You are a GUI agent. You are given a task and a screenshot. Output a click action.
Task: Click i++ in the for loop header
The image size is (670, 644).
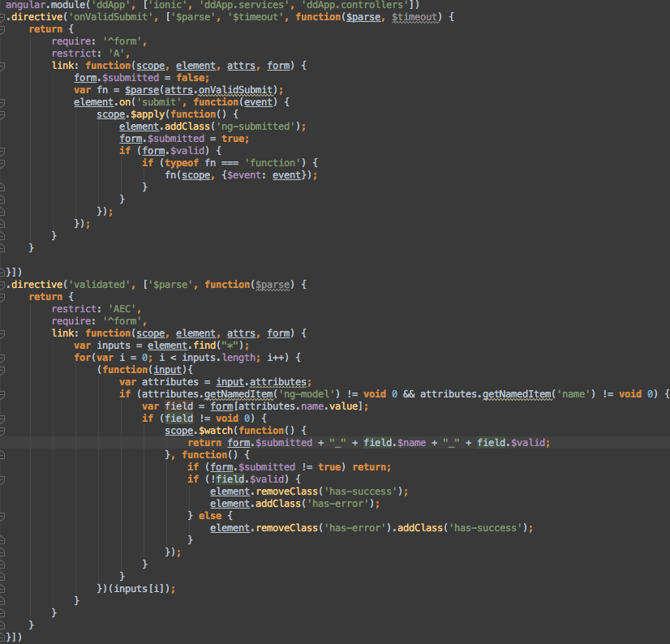click(x=276, y=358)
